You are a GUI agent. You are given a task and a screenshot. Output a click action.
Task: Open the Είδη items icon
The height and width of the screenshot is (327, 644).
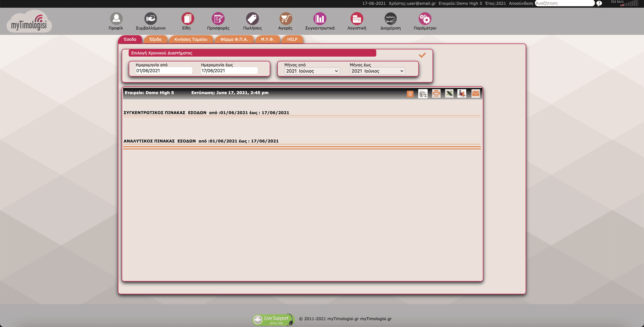click(x=187, y=19)
